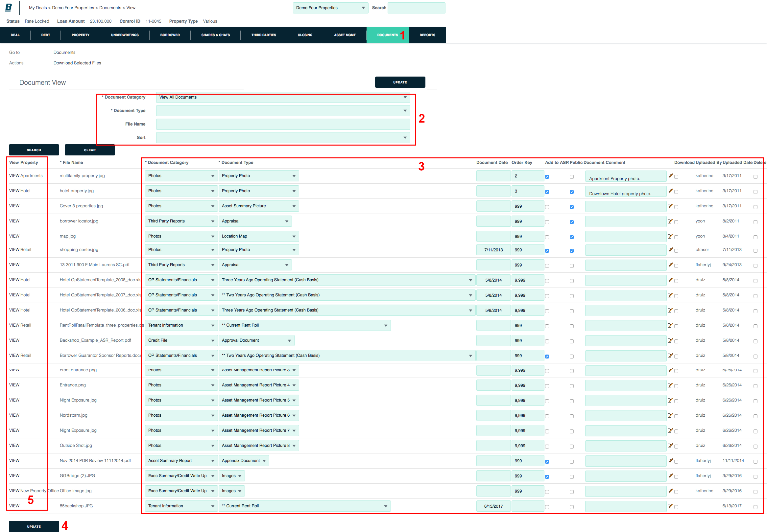Open Demo Four Properties deal selector
This screenshot has height=532, width=767.
pos(330,8)
